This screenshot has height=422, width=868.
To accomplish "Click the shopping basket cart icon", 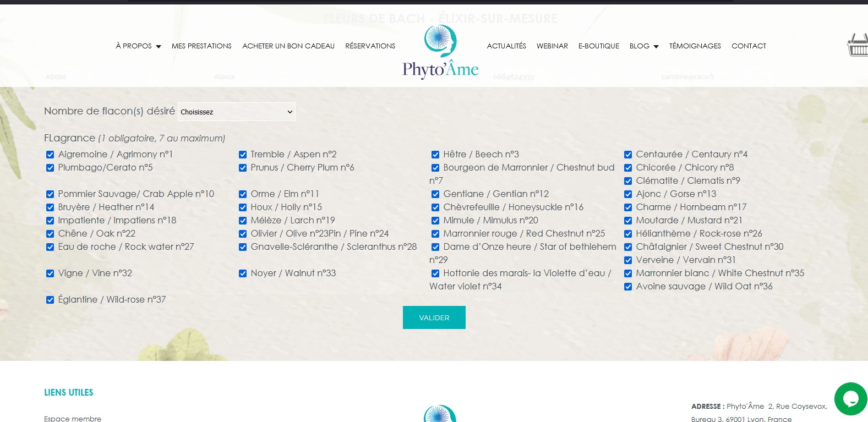I will click(x=858, y=46).
